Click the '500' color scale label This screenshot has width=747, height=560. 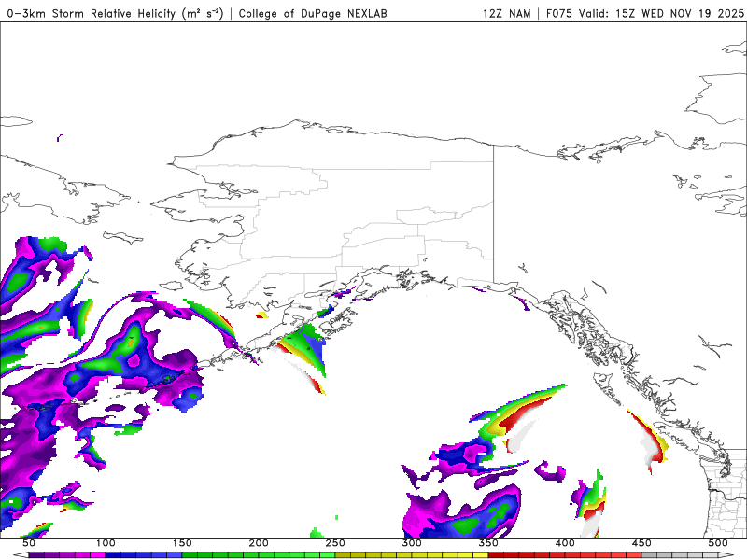(718, 543)
